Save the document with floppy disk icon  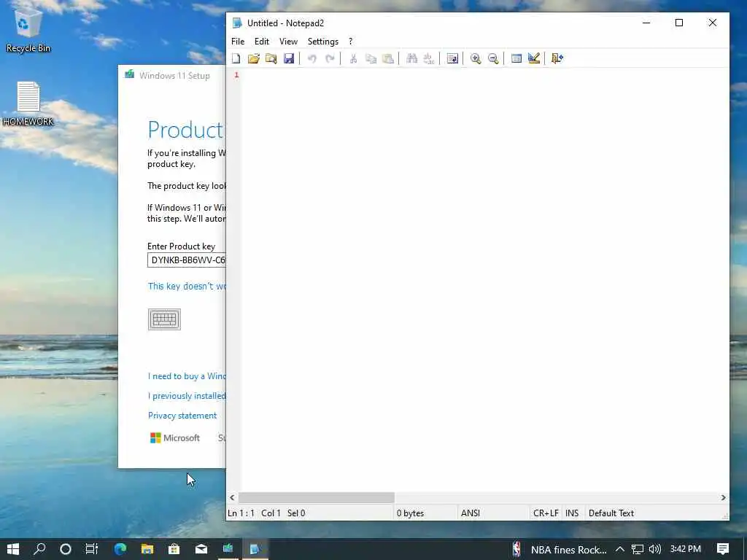289,58
